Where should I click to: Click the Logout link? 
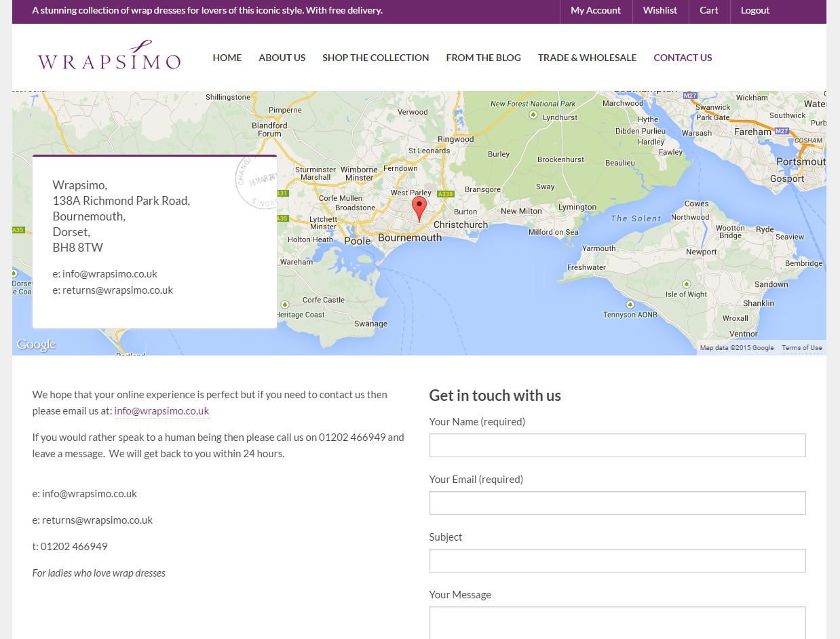(x=755, y=10)
